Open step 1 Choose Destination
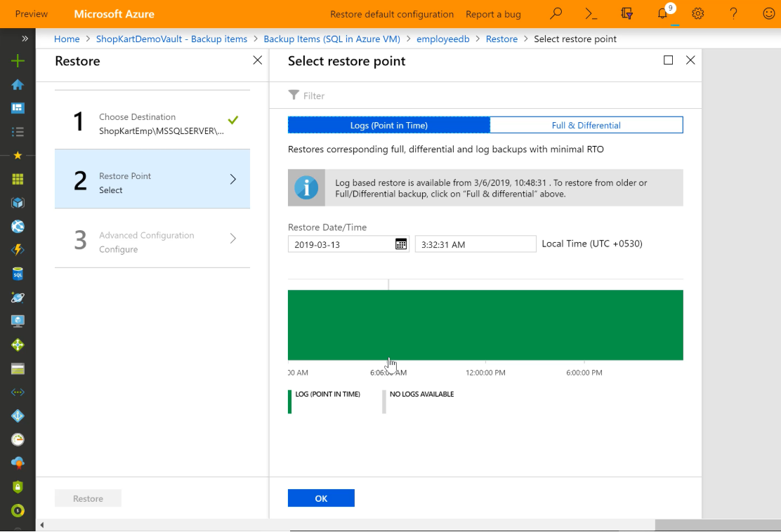The width and height of the screenshot is (781, 532). tap(152, 120)
